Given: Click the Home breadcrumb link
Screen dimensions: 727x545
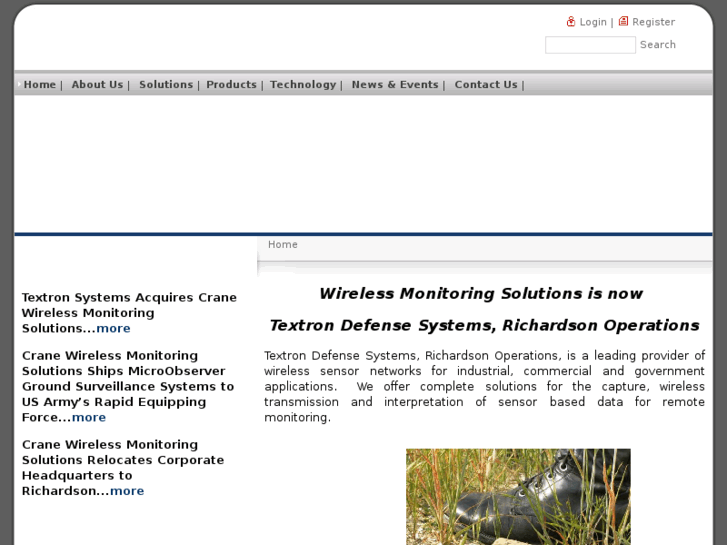Looking at the screenshot, I should tap(283, 245).
